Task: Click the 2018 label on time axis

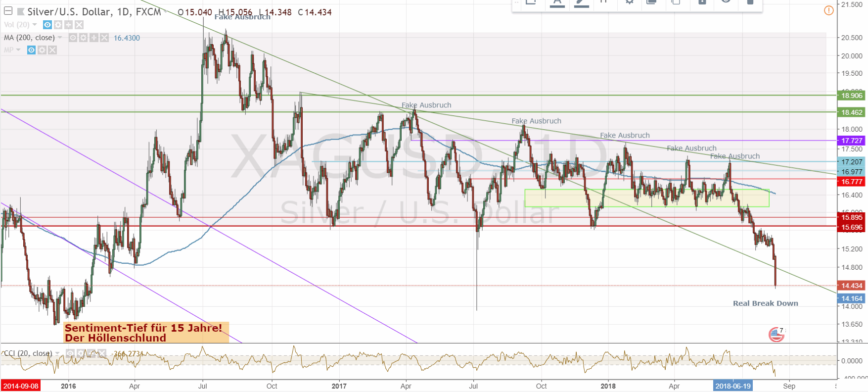Action: (x=608, y=386)
